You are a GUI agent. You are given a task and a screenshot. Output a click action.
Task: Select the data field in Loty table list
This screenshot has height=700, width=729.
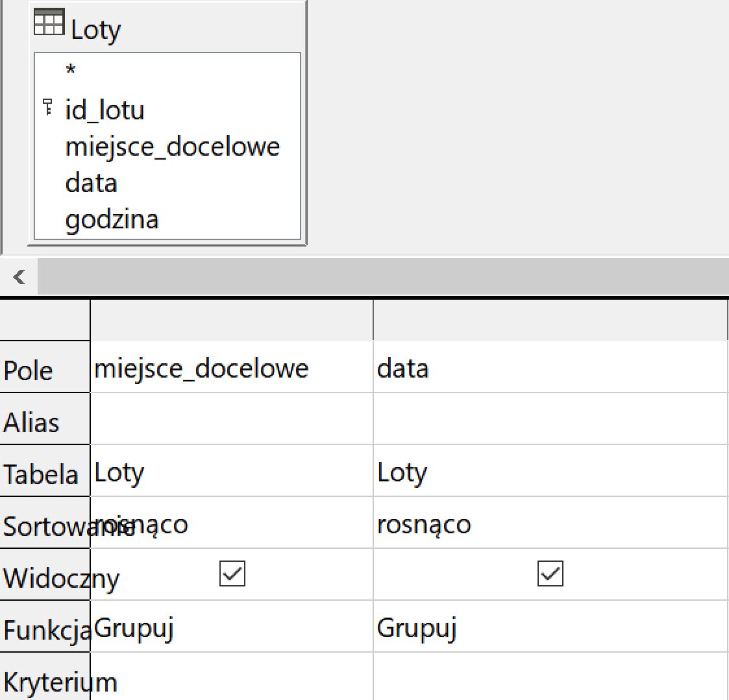[x=91, y=183]
